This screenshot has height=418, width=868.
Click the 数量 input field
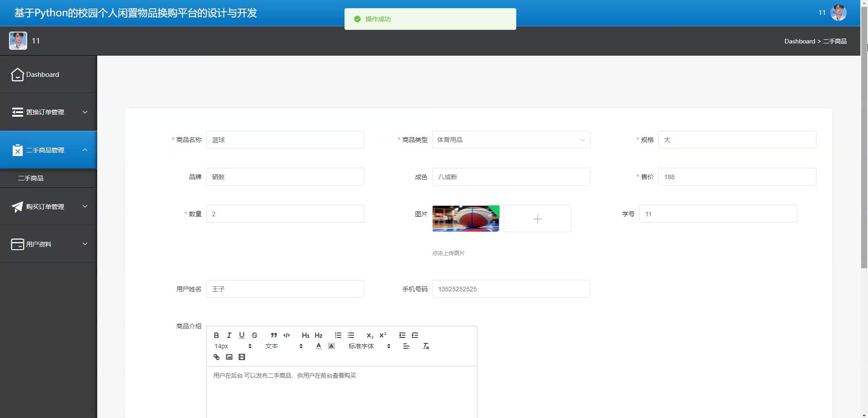coord(285,214)
